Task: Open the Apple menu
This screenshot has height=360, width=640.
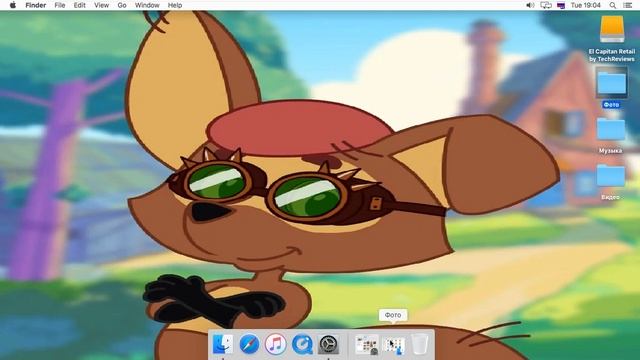Action: click(13, 5)
